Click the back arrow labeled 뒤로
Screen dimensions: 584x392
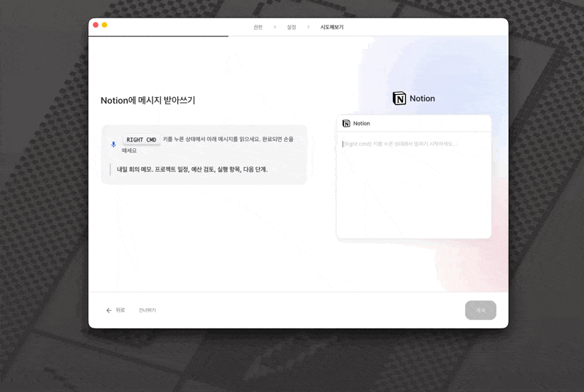[115, 310]
